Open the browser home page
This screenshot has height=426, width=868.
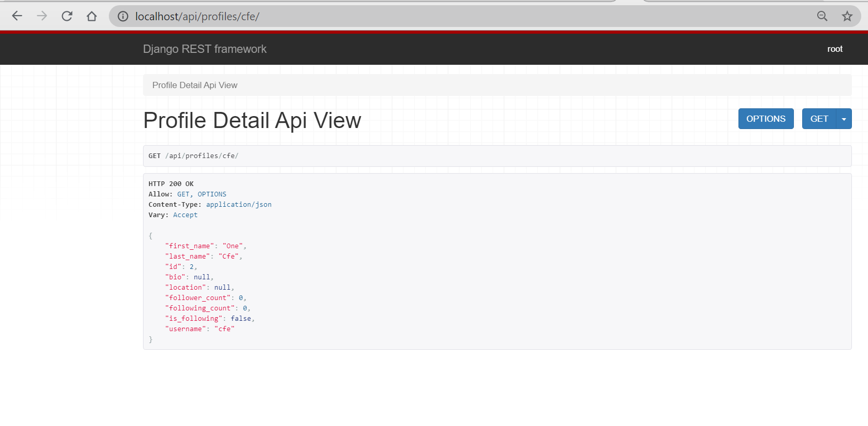click(x=92, y=16)
